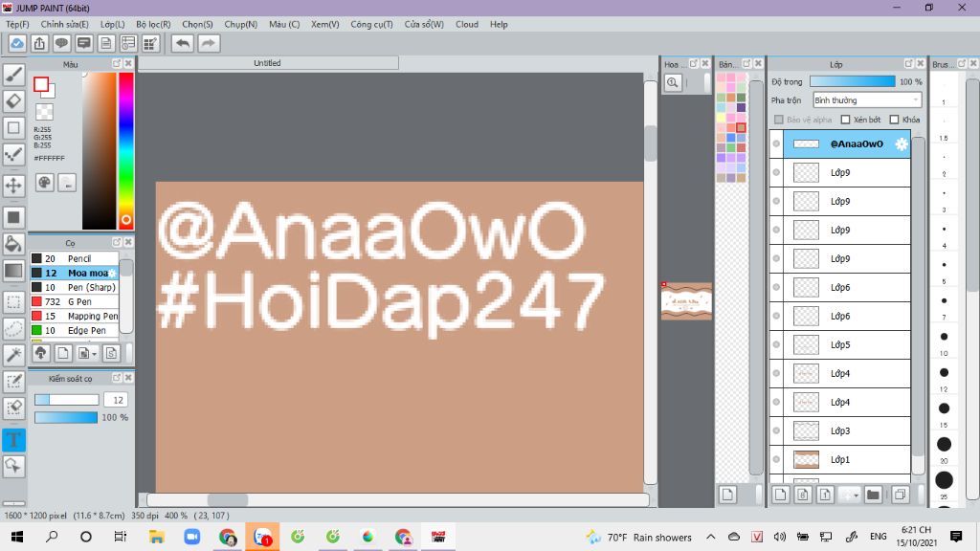Open the Chỉnh sửa(E) menu

64,24
